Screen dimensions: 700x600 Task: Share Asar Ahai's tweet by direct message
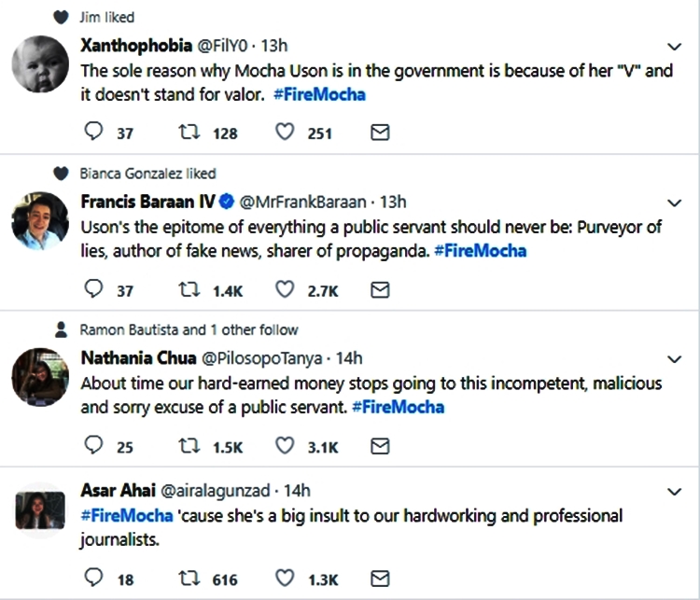(380, 579)
